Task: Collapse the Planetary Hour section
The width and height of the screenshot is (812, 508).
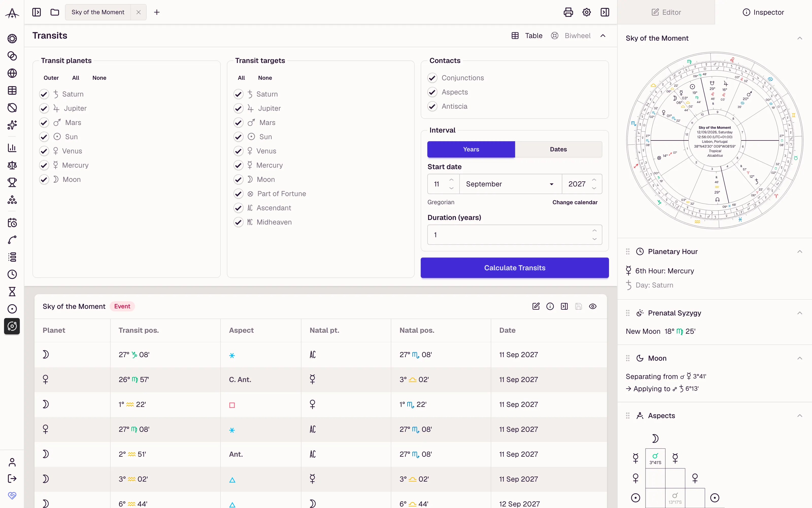Action: pos(800,252)
